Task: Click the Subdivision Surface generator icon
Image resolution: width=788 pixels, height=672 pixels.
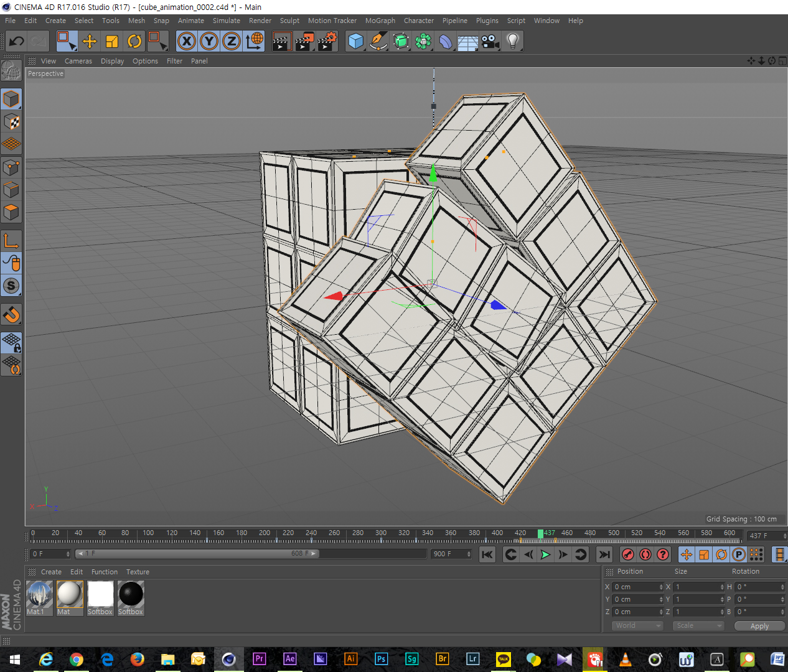Action: [x=401, y=42]
